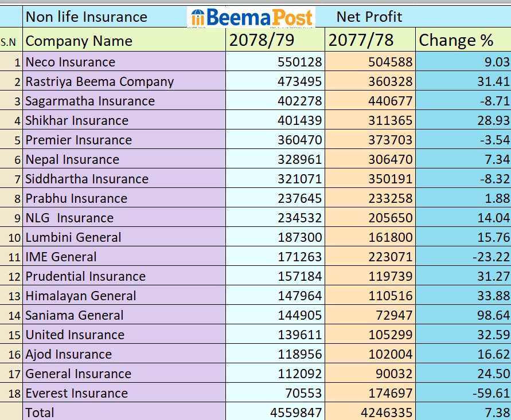The height and width of the screenshot is (420, 511).
Task: Click the BeemaPost logo
Action: coord(251,17)
